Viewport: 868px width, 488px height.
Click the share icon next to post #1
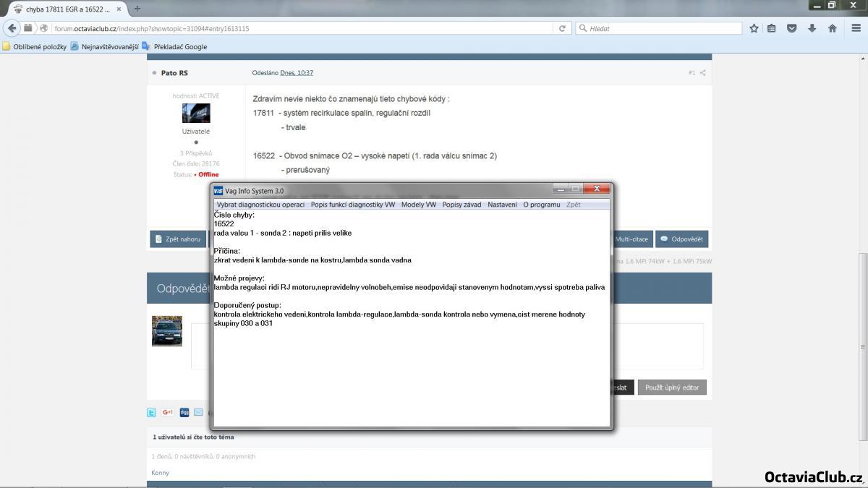702,73
